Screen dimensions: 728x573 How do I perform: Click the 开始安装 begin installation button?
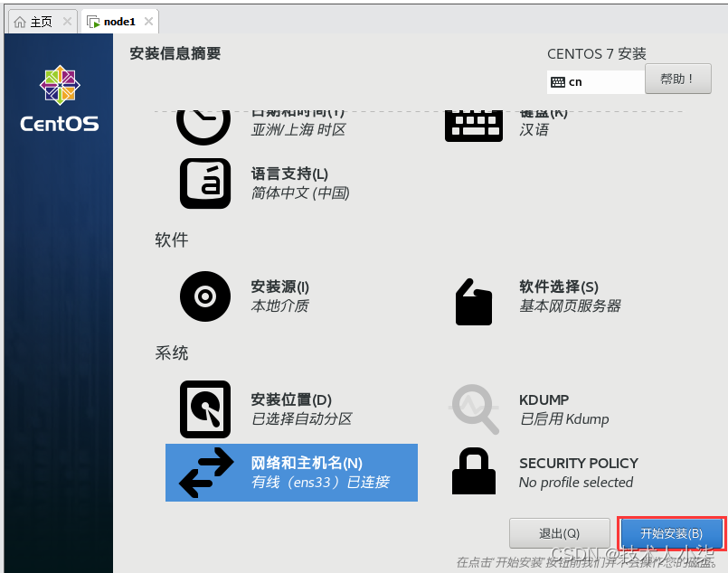pos(671,533)
